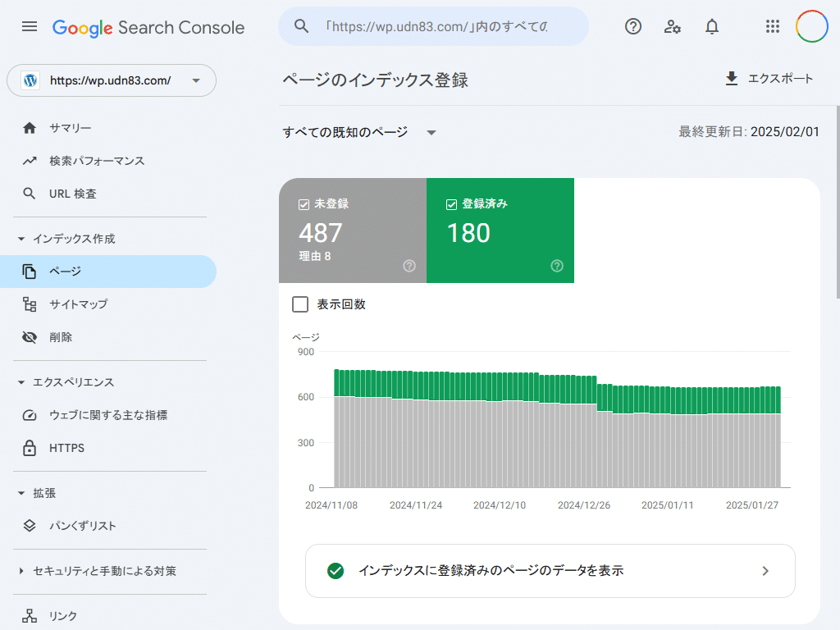The height and width of the screenshot is (630, 840).
Task: Click the 最終更新日: 2025/02/01 text
Action: click(x=749, y=132)
